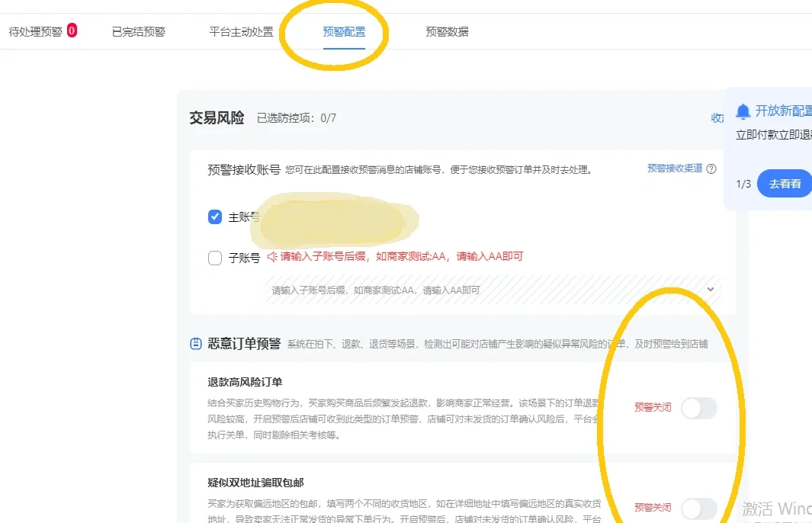Click the 预警接收账号 label

pyautogui.click(x=244, y=170)
